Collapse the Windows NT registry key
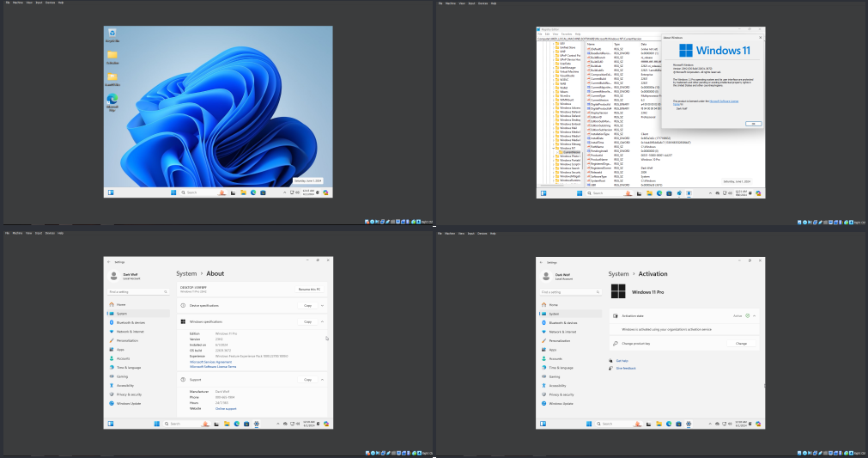Viewport: 868px width, 458px height. (x=555, y=149)
